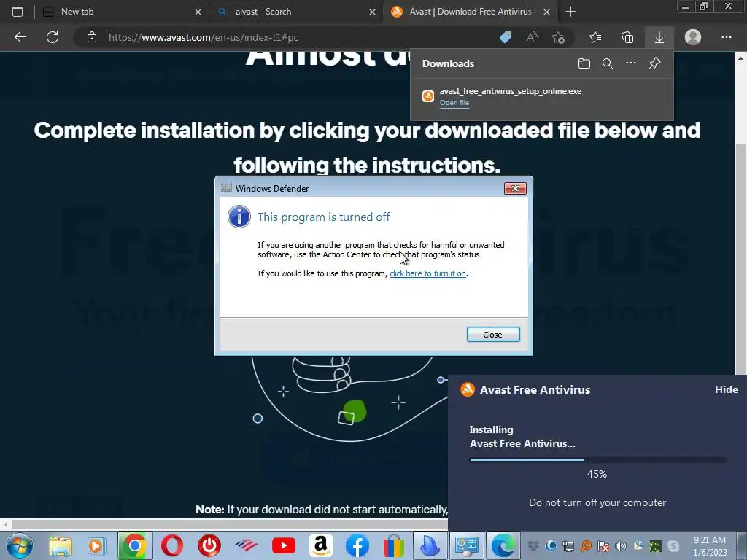Toggle the Downloads toolbar button
The image size is (747, 560).
click(659, 37)
